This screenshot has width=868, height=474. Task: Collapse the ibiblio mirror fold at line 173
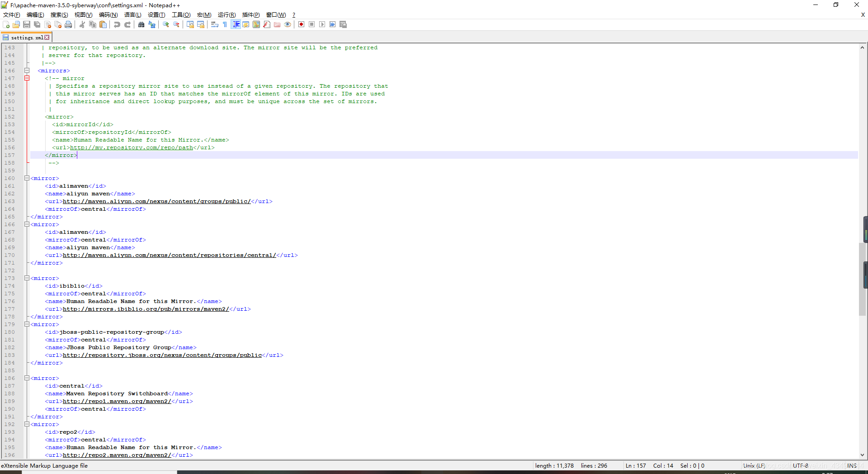27,278
